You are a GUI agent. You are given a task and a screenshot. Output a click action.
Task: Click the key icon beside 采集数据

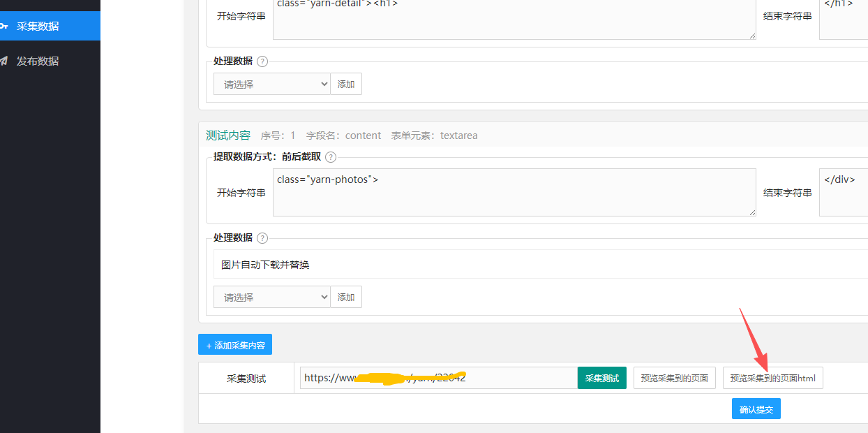[3, 26]
